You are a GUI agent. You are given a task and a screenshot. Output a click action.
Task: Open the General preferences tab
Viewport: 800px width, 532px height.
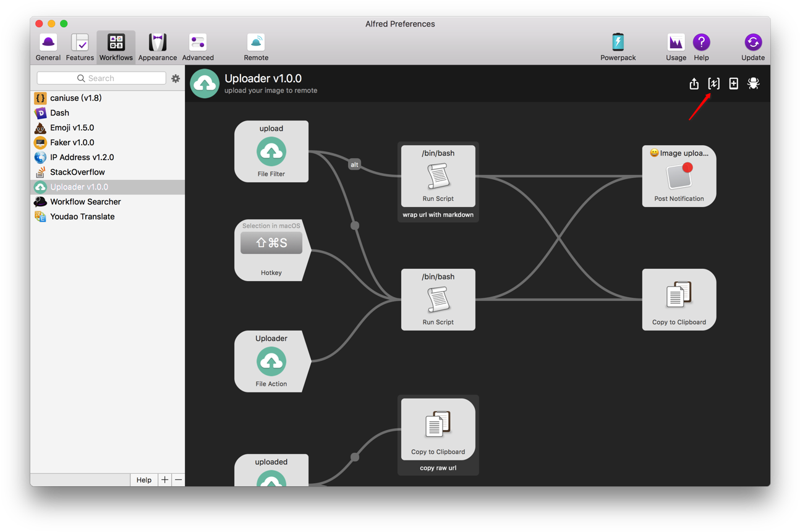coord(48,47)
